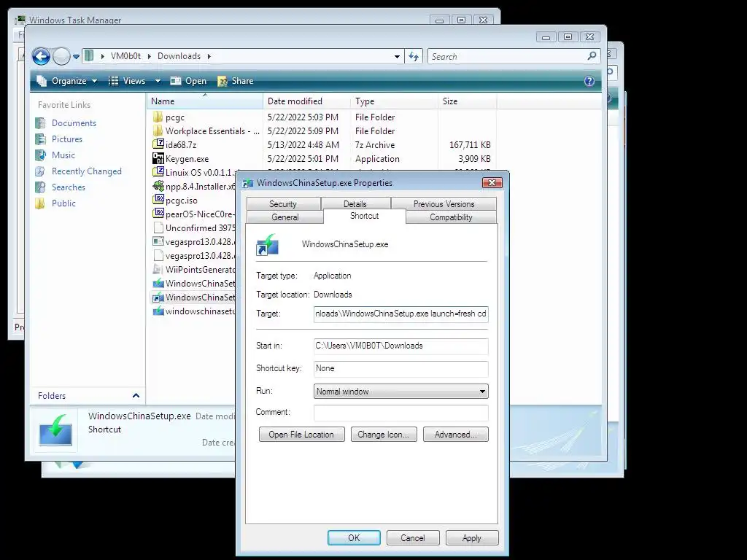Switch to the Details tab
747x560 pixels.
[355, 204]
